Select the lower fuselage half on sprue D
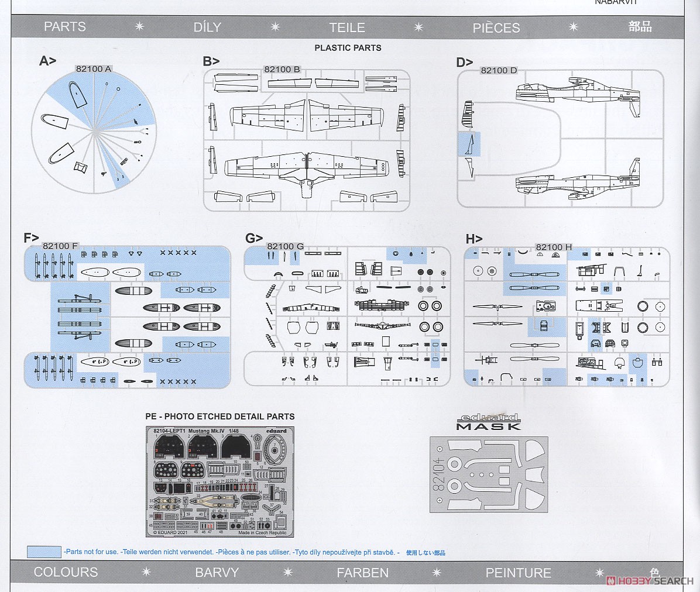This screenshot has width=700, height=592. (x=578, y=180)
